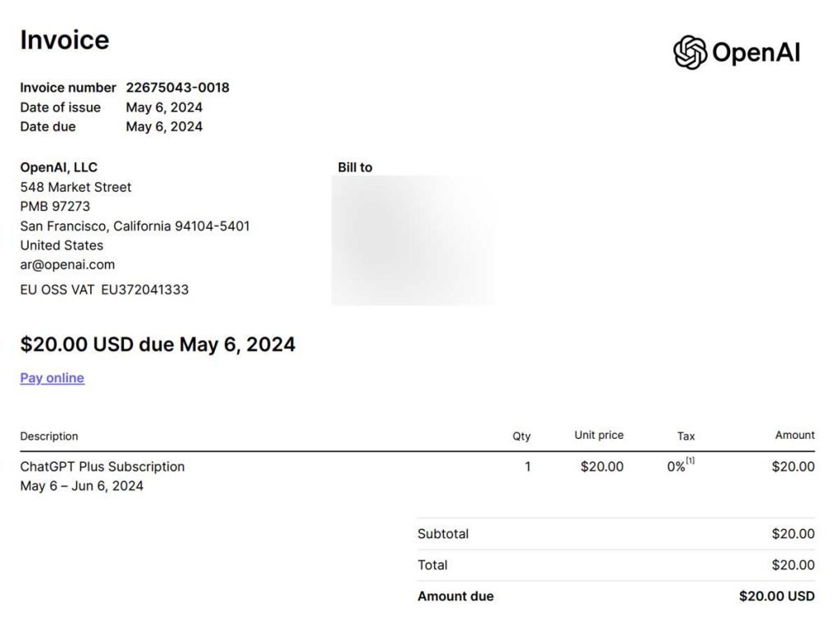This screenshot has height=625, width=840.
Task: Click the Description column header
Action: (x=49, y=436)
